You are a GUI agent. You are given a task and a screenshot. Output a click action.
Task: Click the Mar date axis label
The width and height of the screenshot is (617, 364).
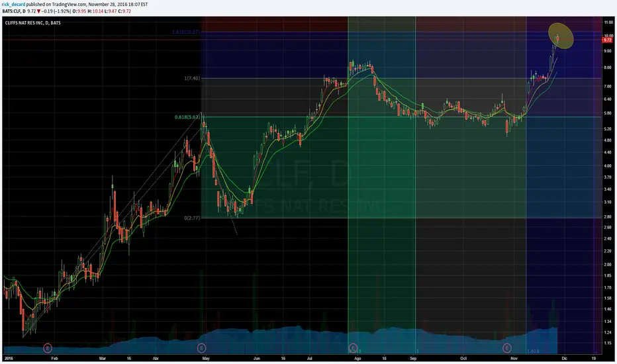[103, 359]
